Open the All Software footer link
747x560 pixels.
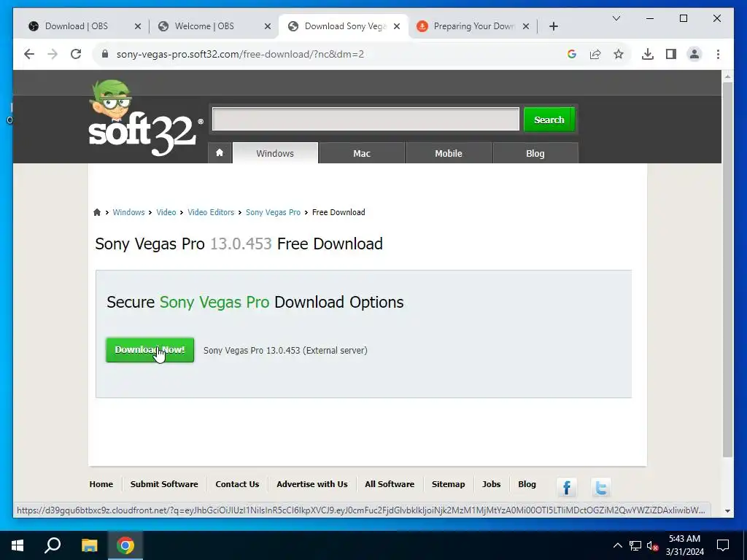(390, 484)
